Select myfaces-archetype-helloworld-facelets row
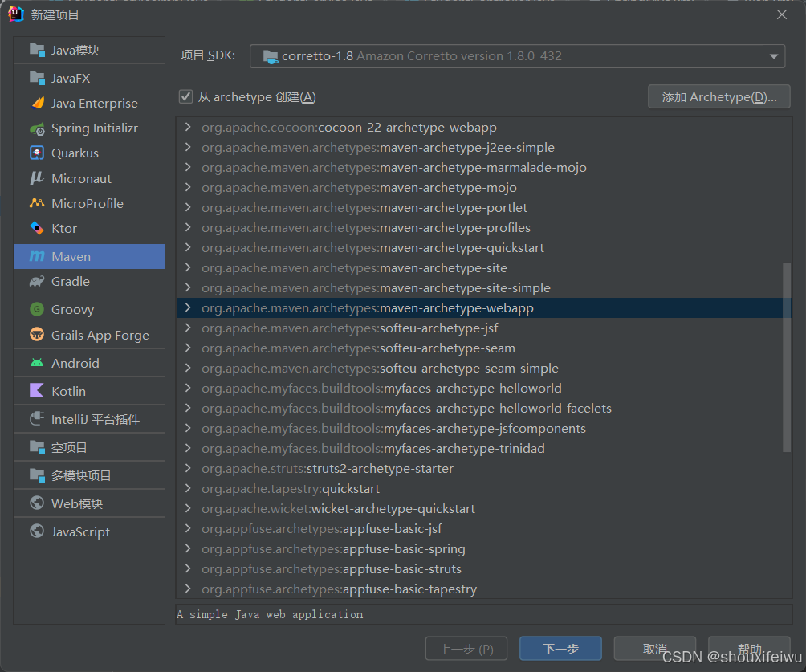The image size is (806, 672). point(484,408)
